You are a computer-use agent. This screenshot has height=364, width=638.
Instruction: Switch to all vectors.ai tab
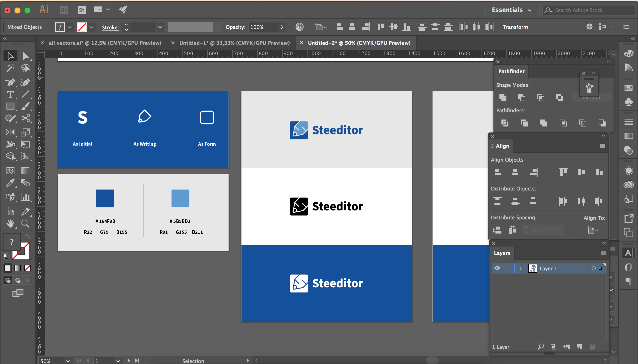105,43
